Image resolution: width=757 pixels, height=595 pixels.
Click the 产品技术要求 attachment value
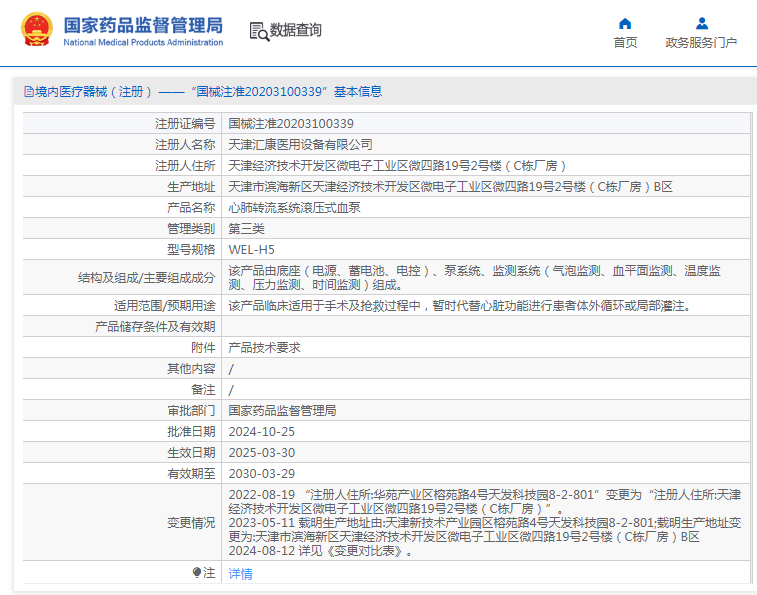pyautogui.click(x=265, y=348)
